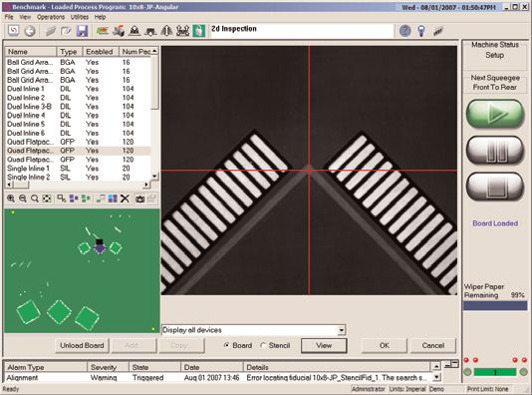Click the Unload Board button

click(x=82, y=346)
